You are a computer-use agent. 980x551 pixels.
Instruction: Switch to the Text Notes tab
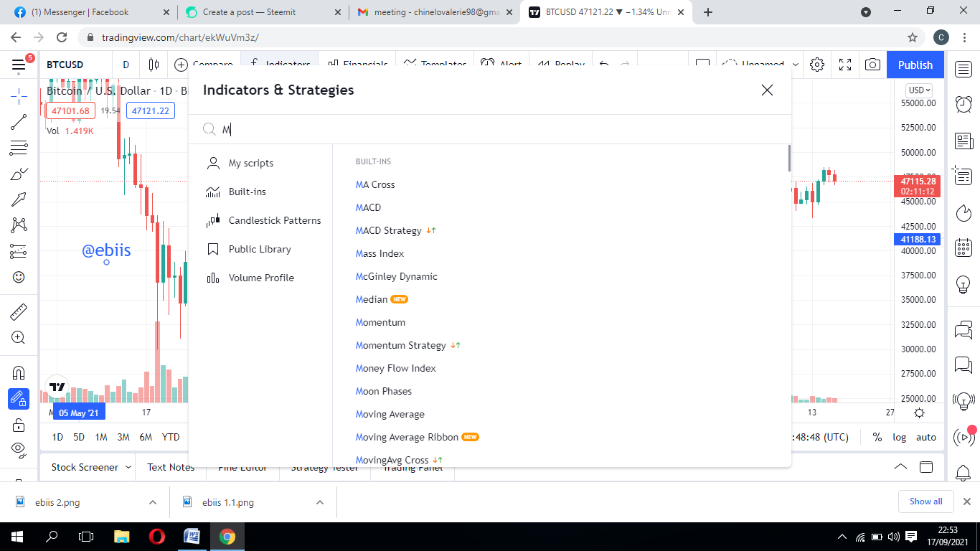[171, 467]
